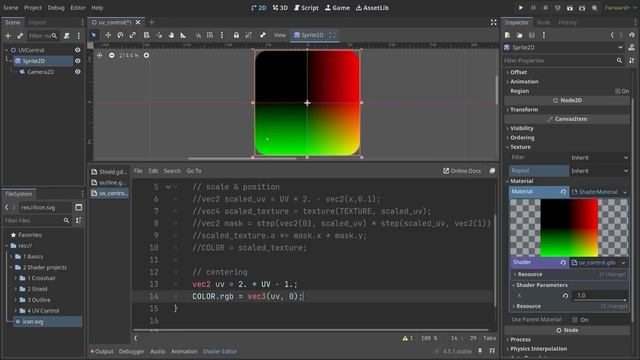
Task: Open skeleton bone options icon in toolbar
Action: pyautogui.click(x=262, y=35)
